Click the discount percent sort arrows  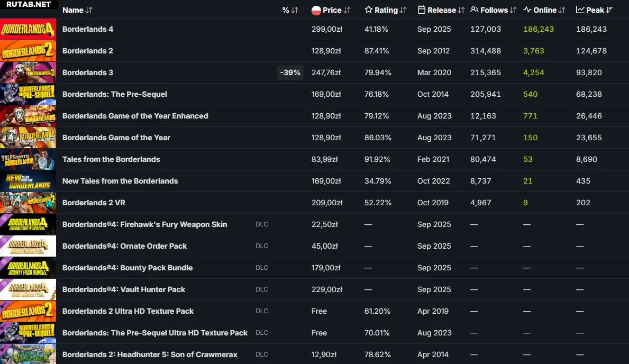[x=295, y=10]
